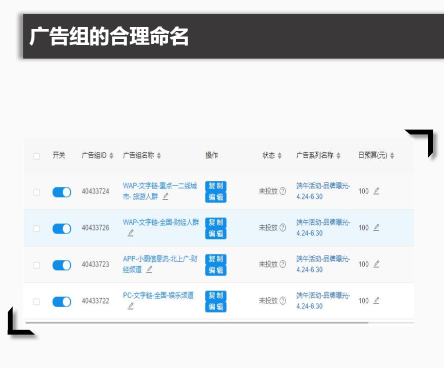Open campaign link in row 40433726
The width and height of the screenshot is (444, 368).
323,227
